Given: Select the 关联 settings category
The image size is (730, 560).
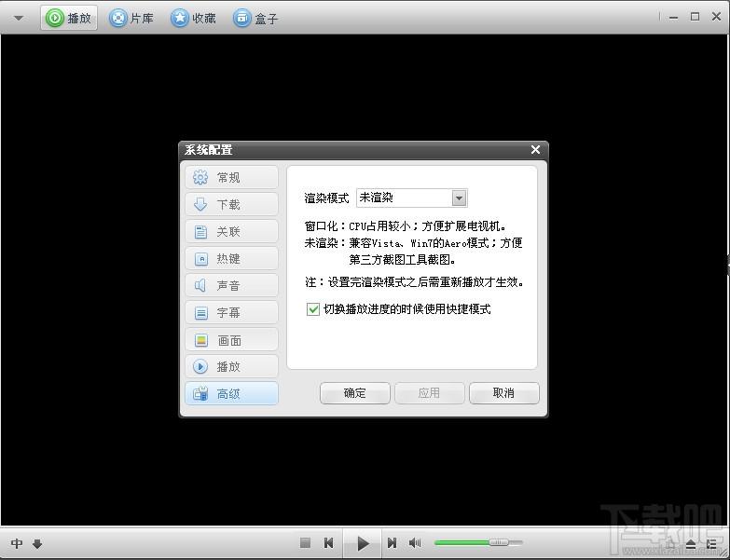Looking at the screenshot, I should pos(231,231).
